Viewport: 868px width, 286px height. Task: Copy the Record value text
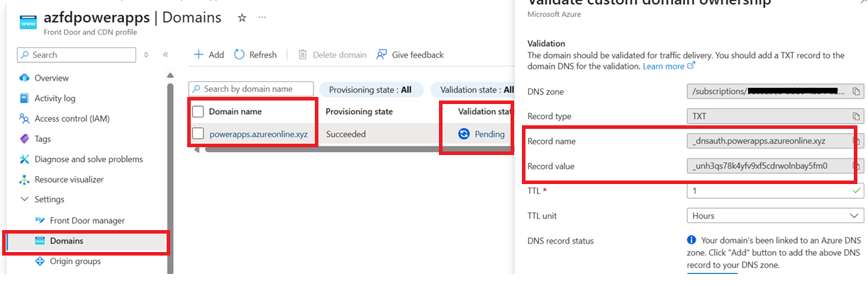pyautogui.click(x=857, y=166)
